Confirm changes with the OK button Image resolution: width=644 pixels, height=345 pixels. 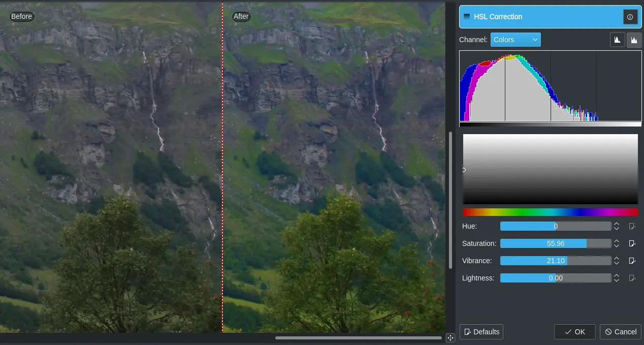(x=574, y=332)
